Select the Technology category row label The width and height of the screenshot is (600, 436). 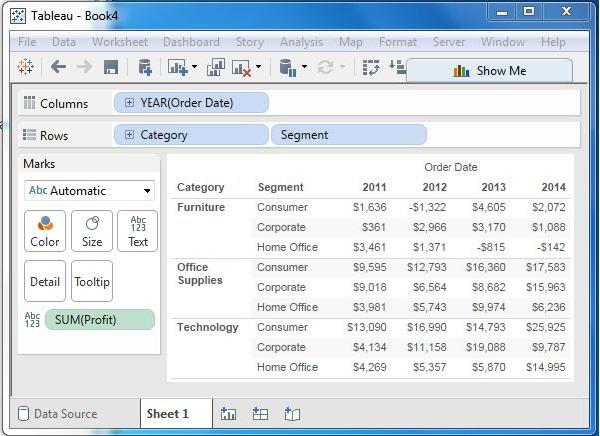[x=207, y=327]
